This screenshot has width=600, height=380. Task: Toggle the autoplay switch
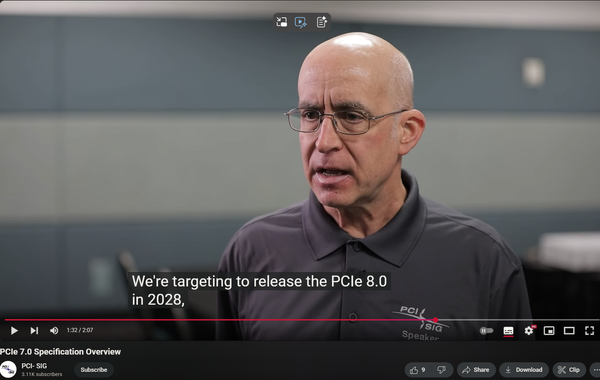pyautogui.click(x=486, y=331)
